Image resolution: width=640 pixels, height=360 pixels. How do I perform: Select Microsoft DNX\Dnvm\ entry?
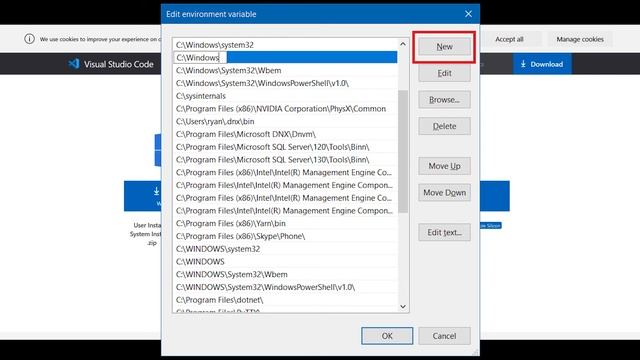[x=285, y=134]
